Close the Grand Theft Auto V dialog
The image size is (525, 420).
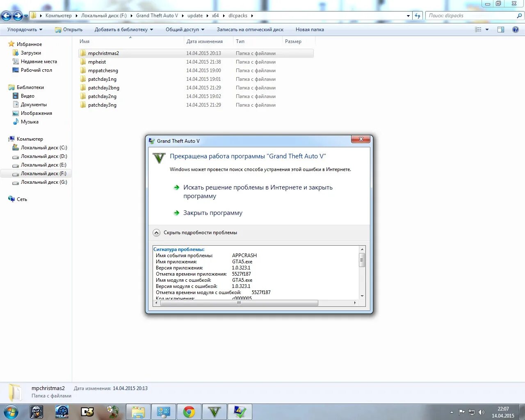(361, 139)
